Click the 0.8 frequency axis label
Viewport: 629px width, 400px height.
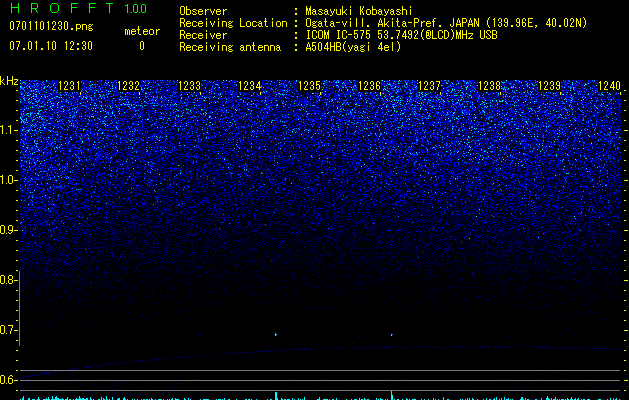8,280
